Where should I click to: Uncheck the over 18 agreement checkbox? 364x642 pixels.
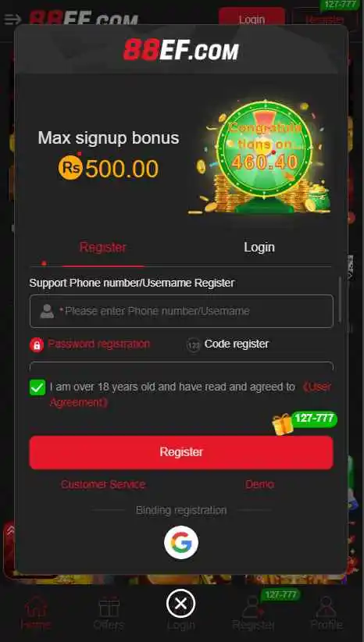point(37,387)
